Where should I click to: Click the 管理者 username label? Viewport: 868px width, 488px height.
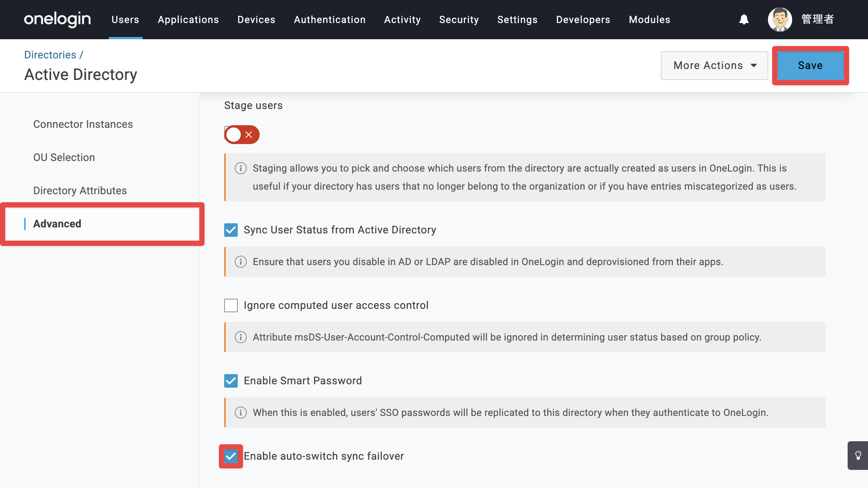click(x=818, y=19)
